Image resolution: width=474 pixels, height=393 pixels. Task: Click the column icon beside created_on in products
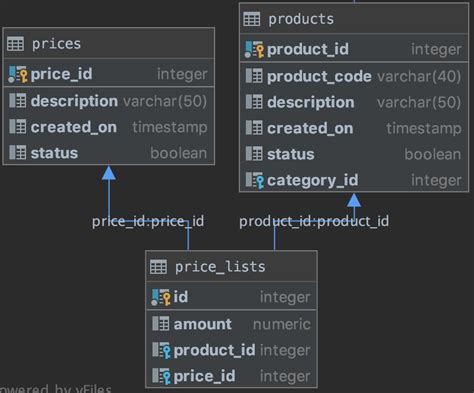click(x=254, y=128)
